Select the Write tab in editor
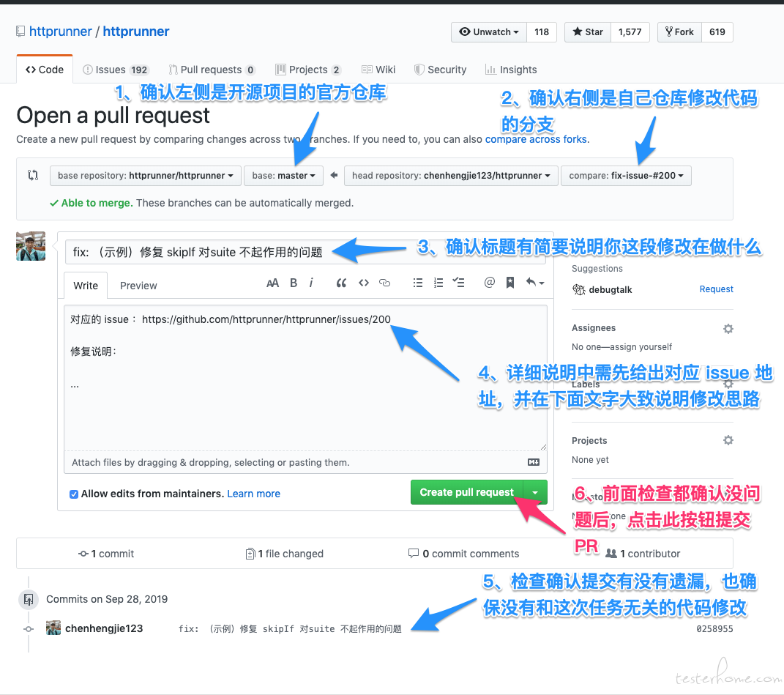This screenshot has height=695, width=784. 86,286
